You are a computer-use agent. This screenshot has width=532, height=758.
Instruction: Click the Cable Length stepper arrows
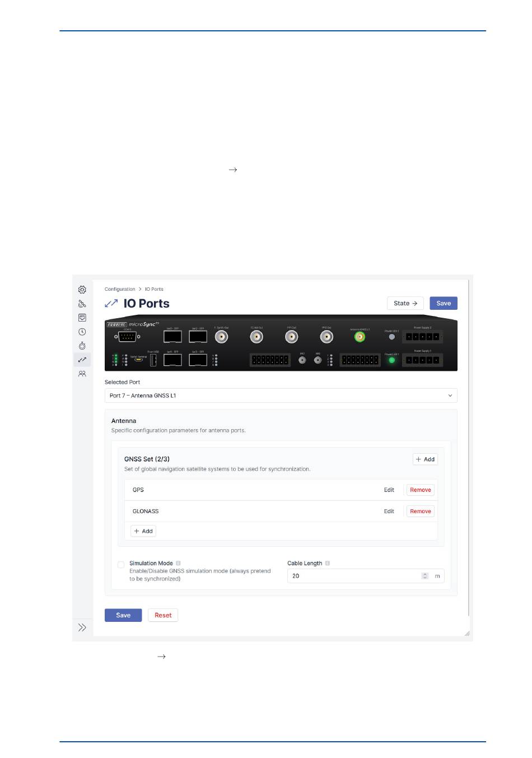click(x=425, y=576)
